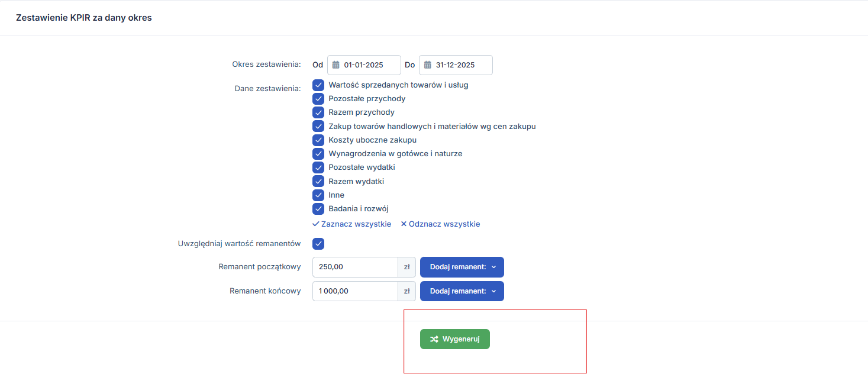Uncheck Wynagrodzenia w gotówce i naturze

[318, 154]
